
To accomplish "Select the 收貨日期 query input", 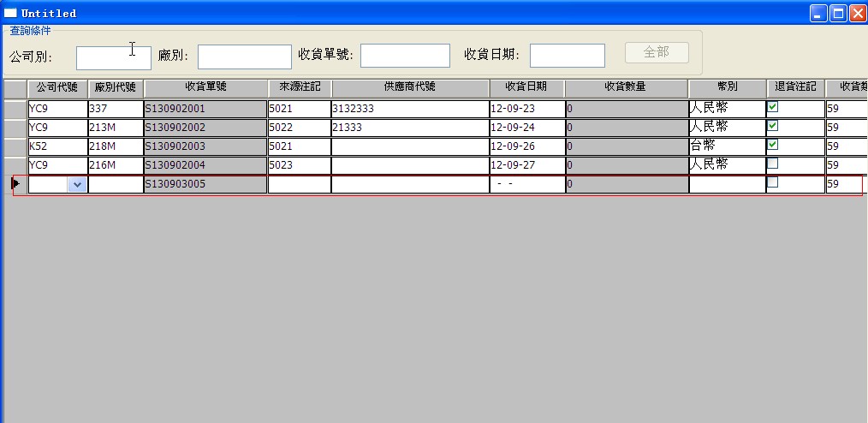I will tap(567, 56).
